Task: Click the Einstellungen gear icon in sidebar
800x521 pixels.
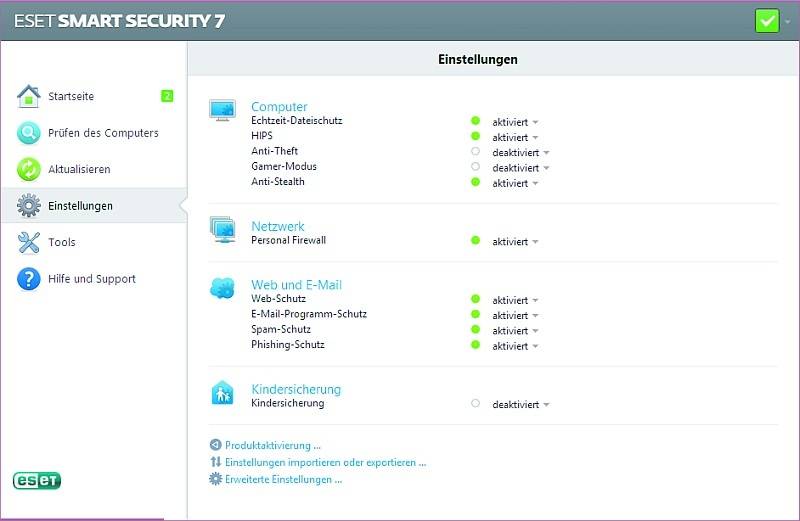Action: [29, 206]
